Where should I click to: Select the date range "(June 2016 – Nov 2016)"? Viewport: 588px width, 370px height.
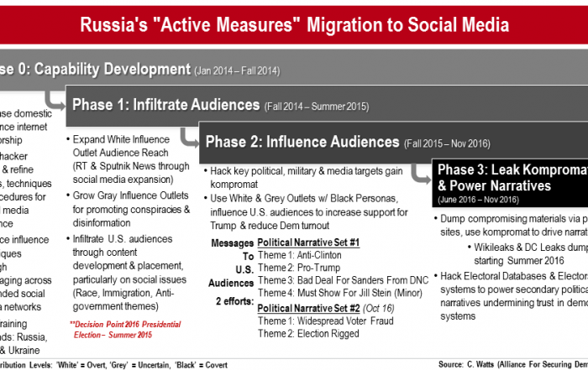478,200
